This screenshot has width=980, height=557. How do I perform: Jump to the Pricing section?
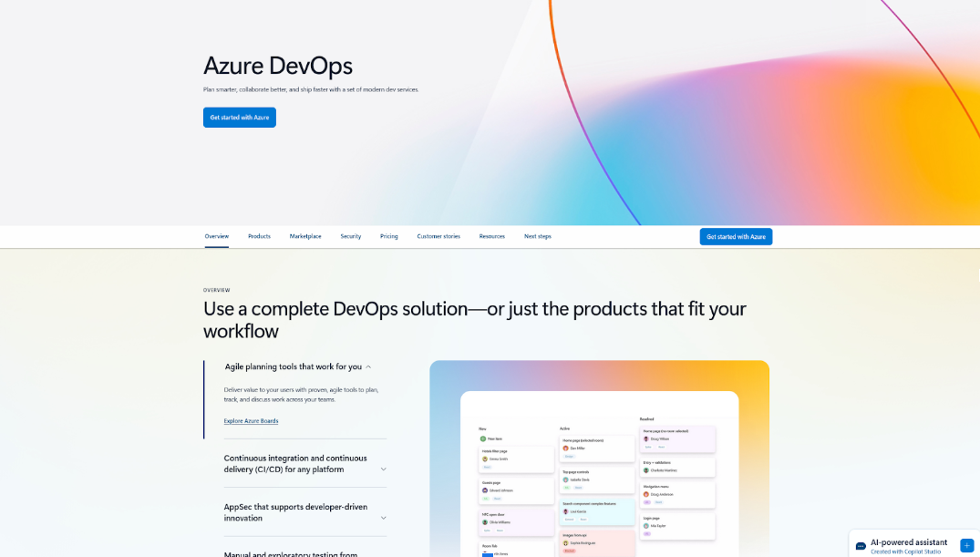(x=388, y=236)
